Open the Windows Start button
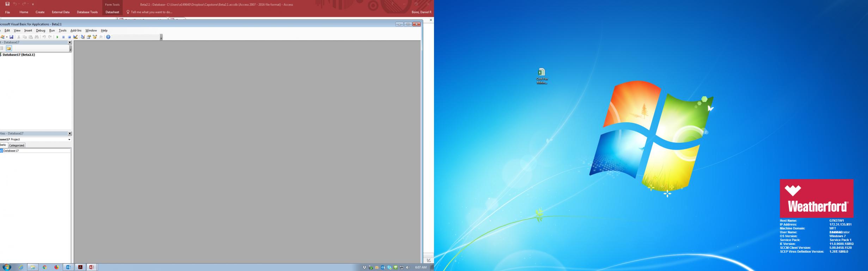 click(x=7, y=267)
